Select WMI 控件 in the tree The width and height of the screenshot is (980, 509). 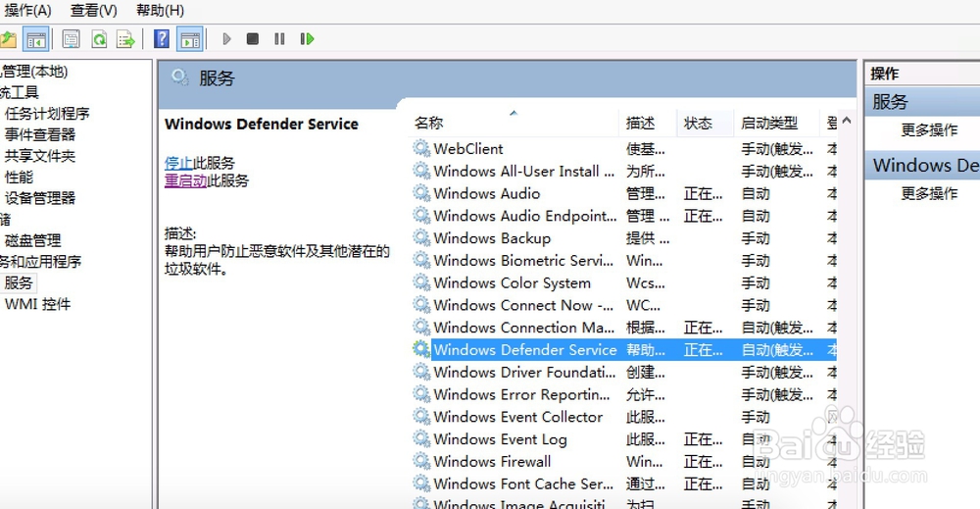[x=37, y=305]
